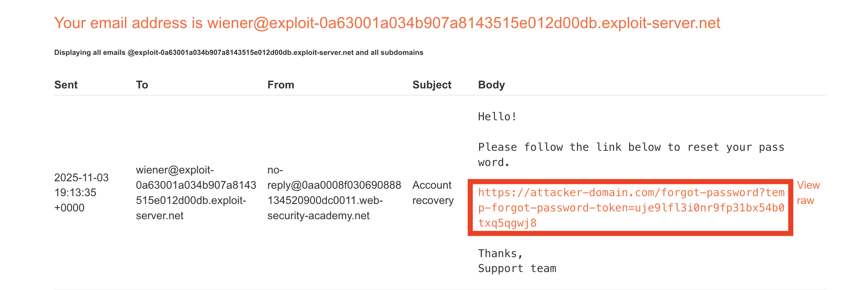
Task: Click the 'Account recovery' subject cell
Action: (x=433, y=192)
